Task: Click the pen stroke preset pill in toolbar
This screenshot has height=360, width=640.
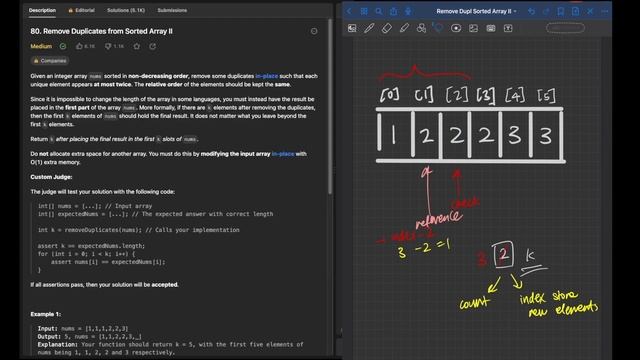Action: 565,28
